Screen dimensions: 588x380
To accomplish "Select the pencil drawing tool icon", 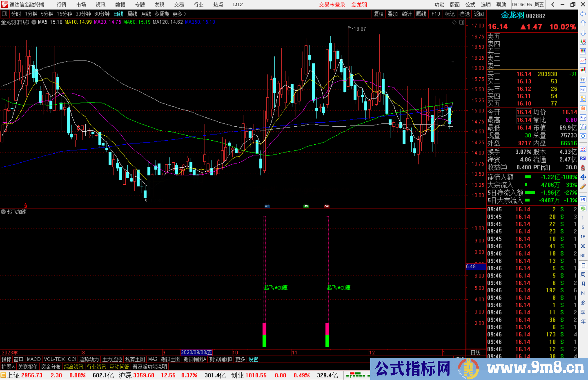I will (583, 187).
